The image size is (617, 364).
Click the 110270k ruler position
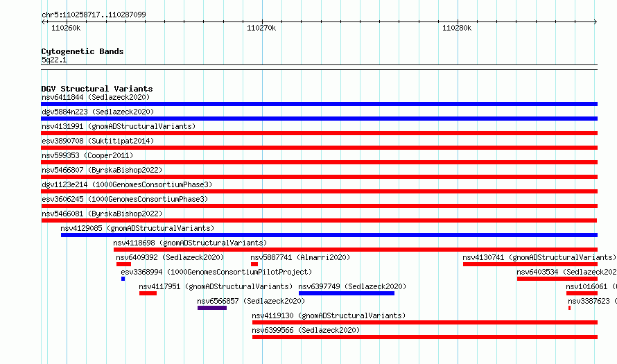coord(261,28)
